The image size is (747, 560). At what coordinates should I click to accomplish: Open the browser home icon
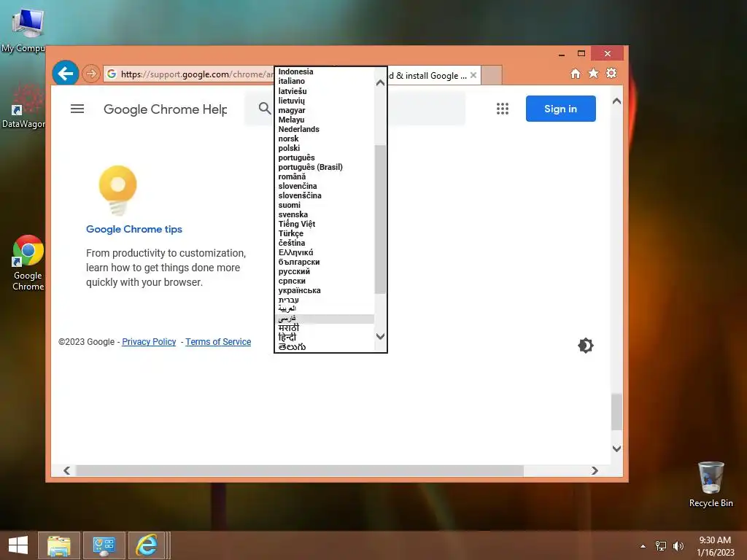576,74
